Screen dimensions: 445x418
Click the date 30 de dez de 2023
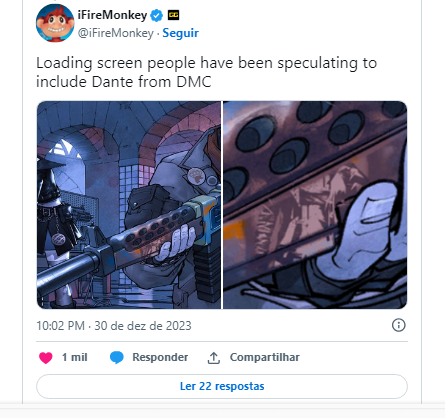pos(143,326)
